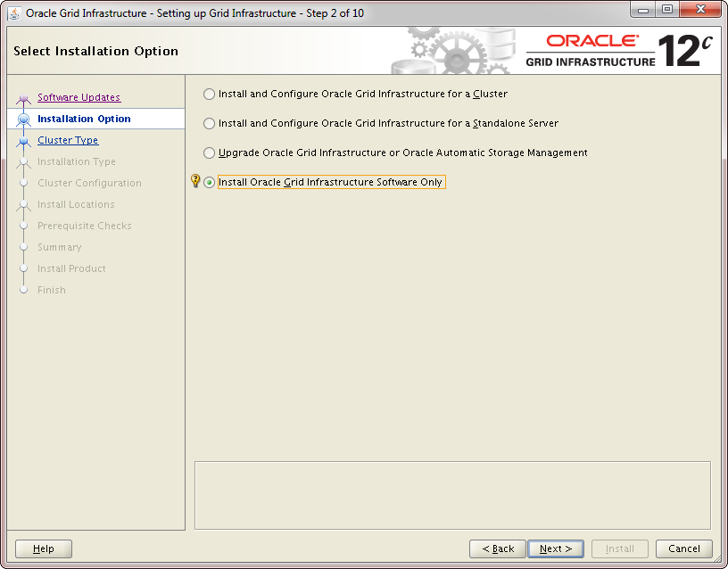Click the Oracle Grid Infrastructure 12c logo
Screen dimensions: 728x569
619,51
